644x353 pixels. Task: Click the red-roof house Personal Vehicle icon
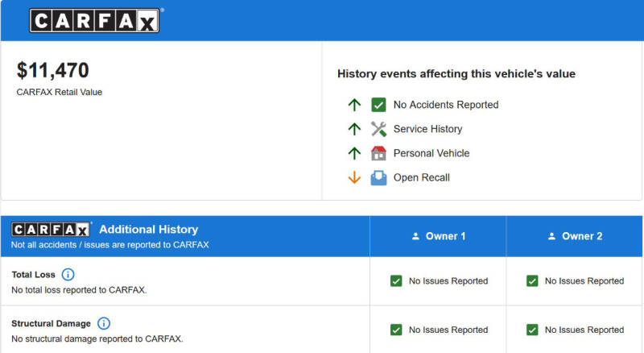[378, 153]
